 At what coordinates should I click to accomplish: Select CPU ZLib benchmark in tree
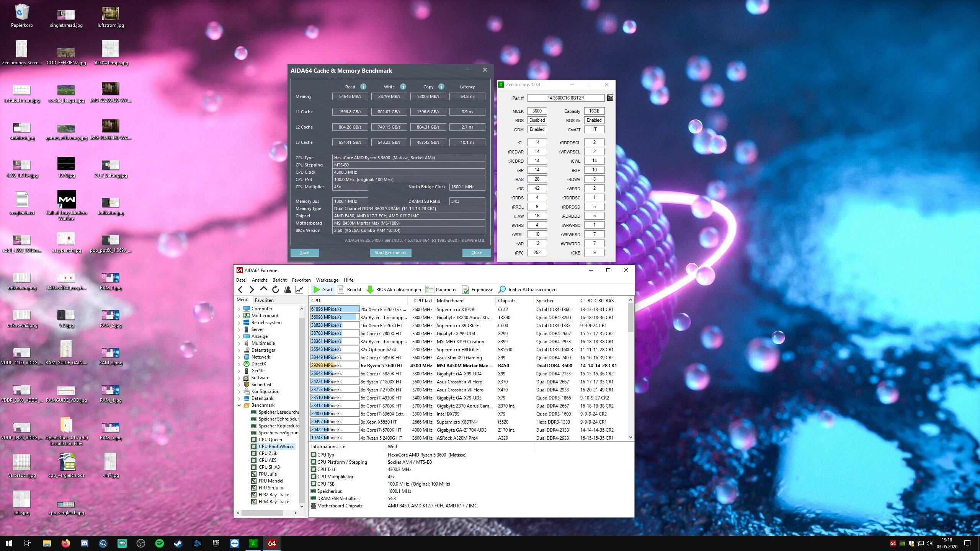(x=268, y=453)
